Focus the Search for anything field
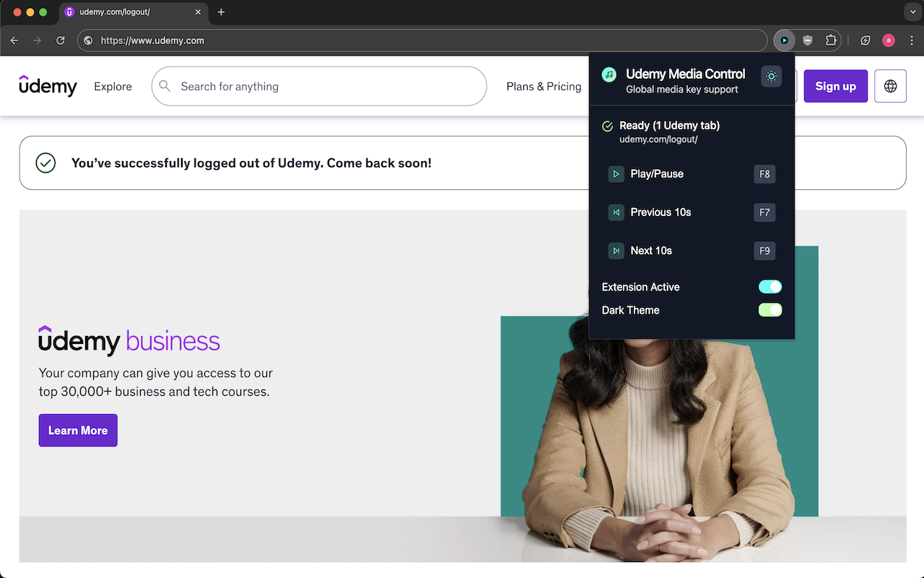 319,86
